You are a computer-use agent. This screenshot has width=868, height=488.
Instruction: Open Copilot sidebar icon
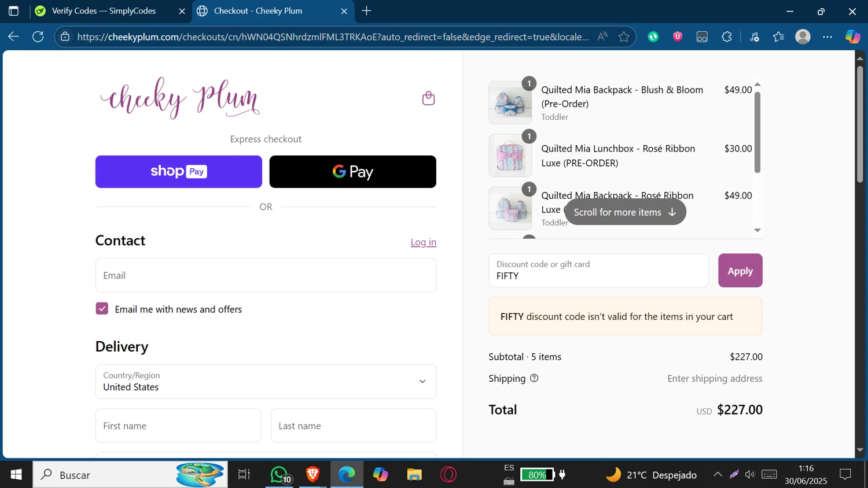pos(852,36)
